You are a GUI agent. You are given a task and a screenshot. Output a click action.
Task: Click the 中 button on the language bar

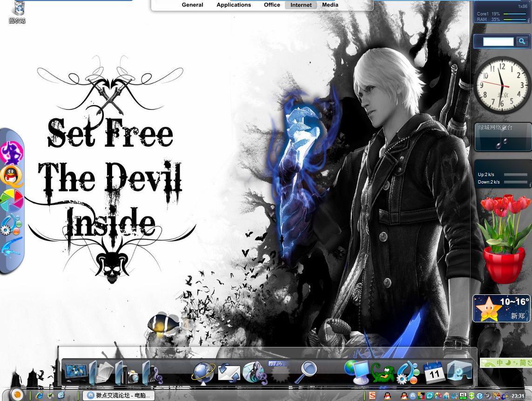(500, 363)
